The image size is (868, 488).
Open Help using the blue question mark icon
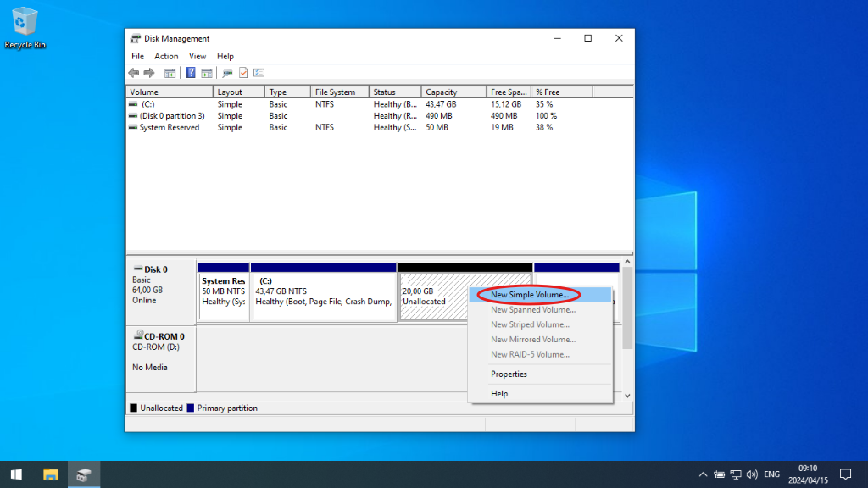[x=191, y=72]
